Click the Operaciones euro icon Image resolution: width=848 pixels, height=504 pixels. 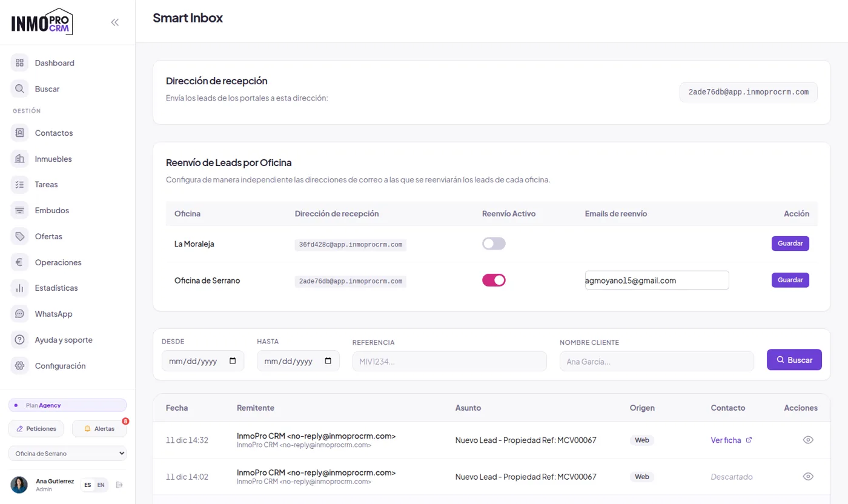pyautogui.click(x=20, y=263)
